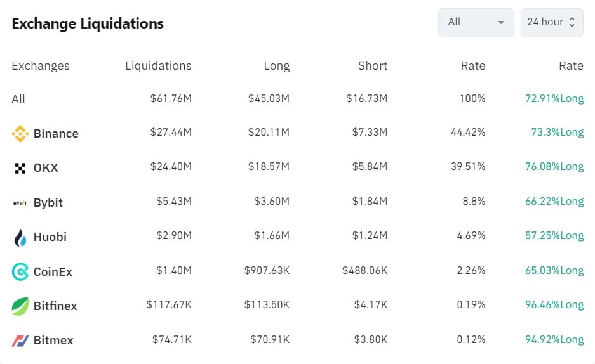This screenshot has width=595, height=364.
Task: Click the Bitmex logo icon
Action: 20,341
